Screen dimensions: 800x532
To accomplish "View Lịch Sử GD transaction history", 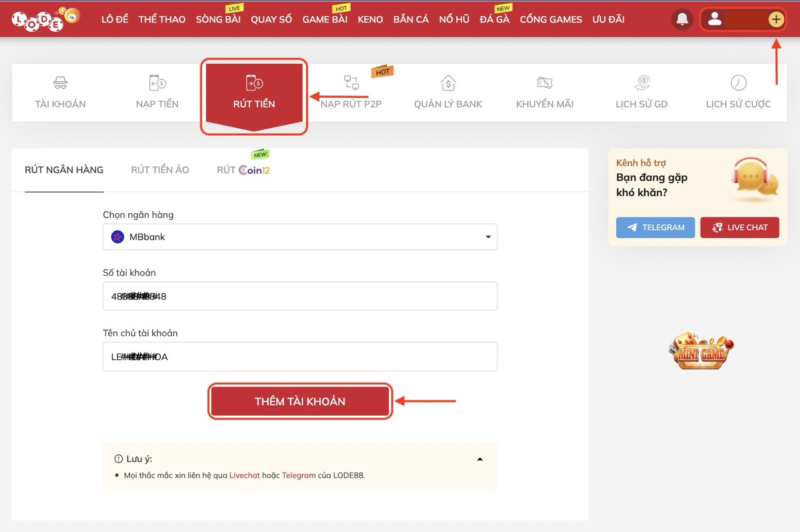I will [x=642, y=83].
